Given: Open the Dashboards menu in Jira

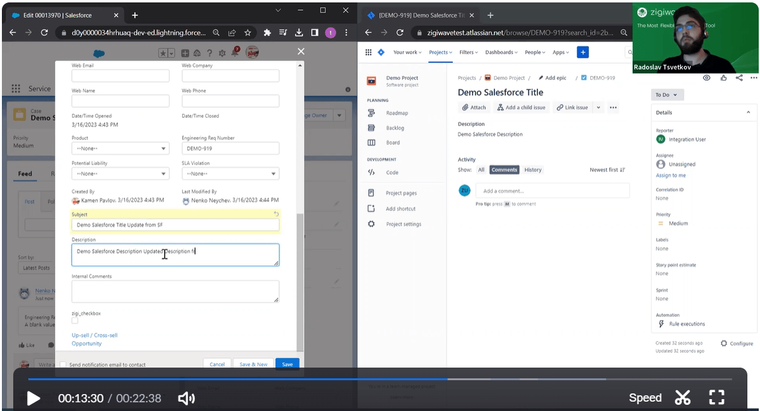Looking at the screenshot, I should (x=501, y=52).
